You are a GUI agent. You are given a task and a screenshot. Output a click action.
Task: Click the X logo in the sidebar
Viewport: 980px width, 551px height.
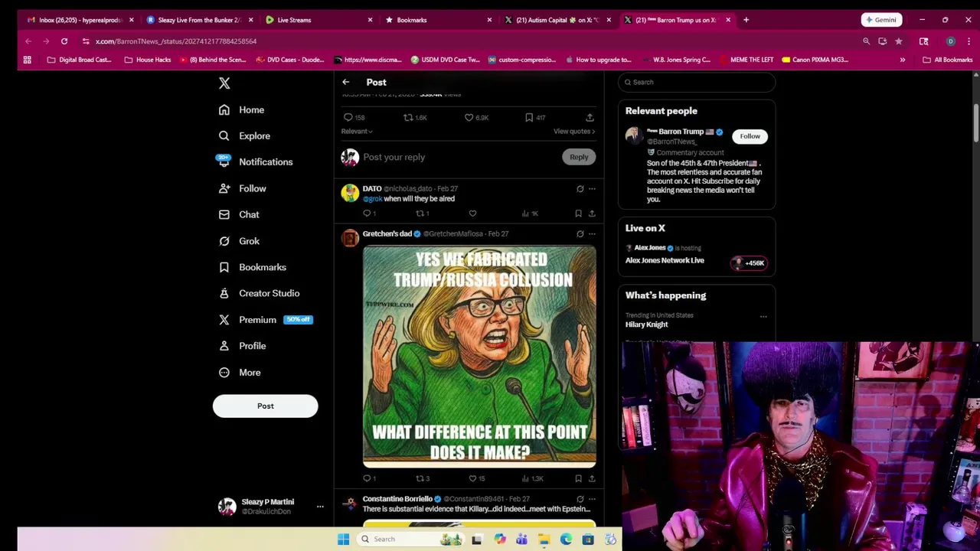224,83
